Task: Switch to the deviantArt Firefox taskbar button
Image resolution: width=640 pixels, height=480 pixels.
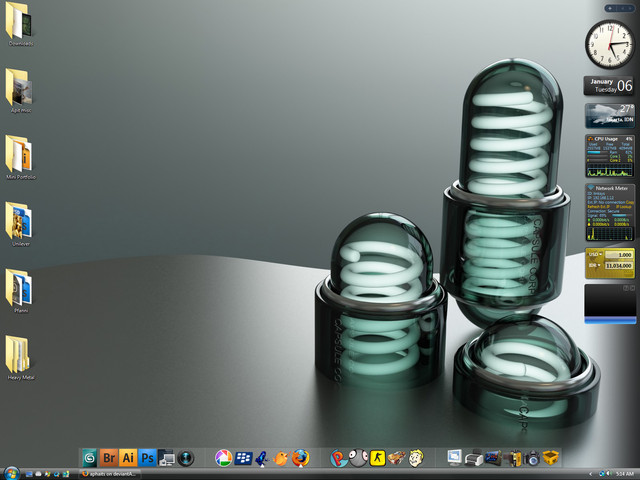Action: (110, 474)
